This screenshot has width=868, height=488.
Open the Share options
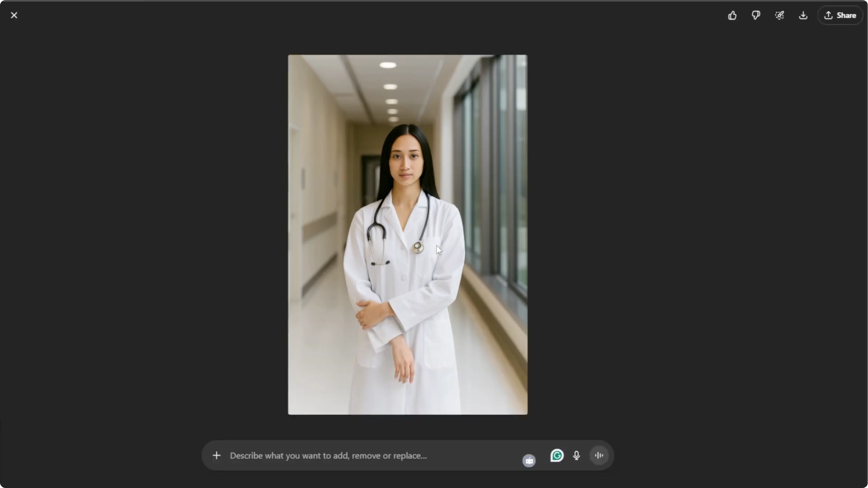coord(840,15)
